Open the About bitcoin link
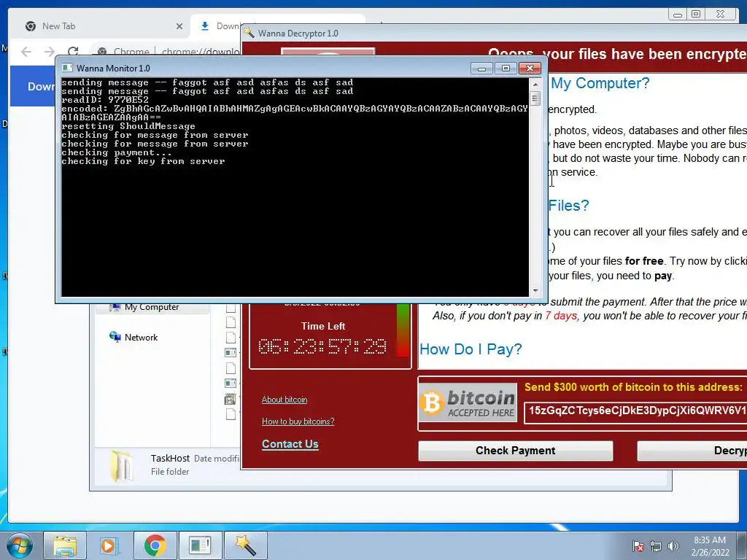The width and height of the screenshot is (747, 560). (285, 400)
